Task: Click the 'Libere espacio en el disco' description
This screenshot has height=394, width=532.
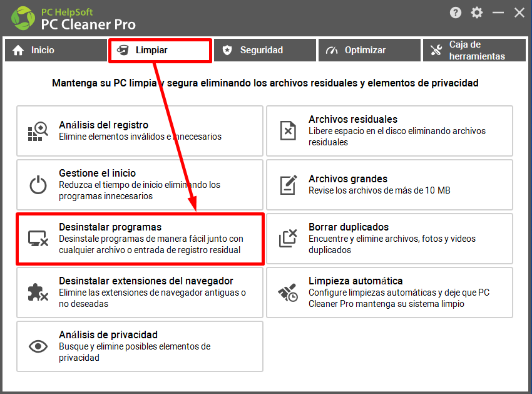Action: pos(397,137)
